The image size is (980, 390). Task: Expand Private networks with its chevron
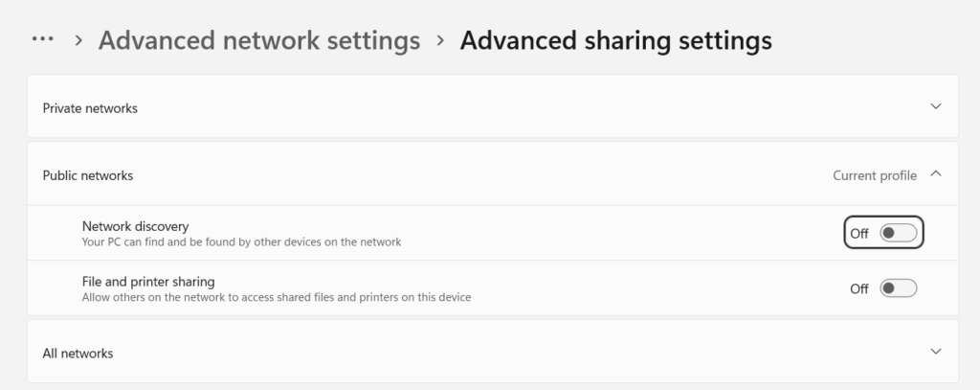coord(936,107)
